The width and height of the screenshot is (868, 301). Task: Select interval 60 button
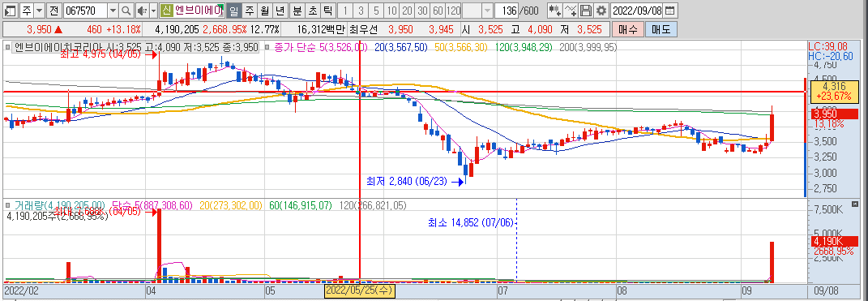point(438,10)
